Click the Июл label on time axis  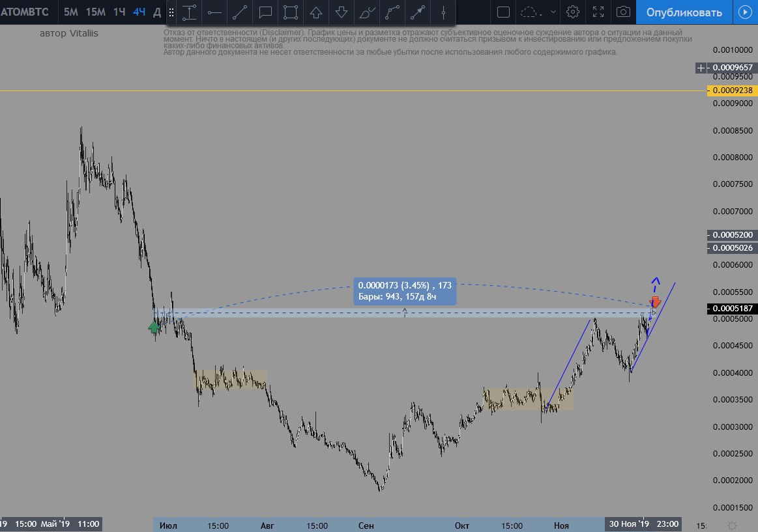(x=168, y=525)
